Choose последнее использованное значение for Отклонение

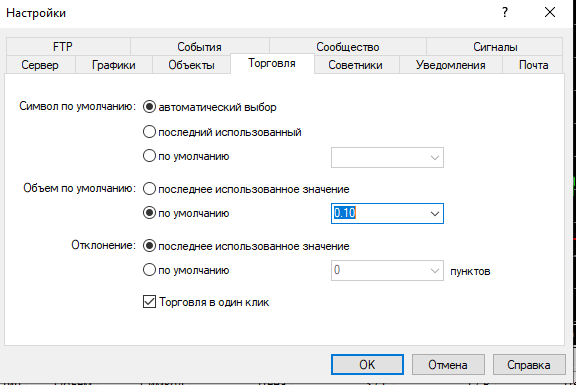click(x=149, y=246)
